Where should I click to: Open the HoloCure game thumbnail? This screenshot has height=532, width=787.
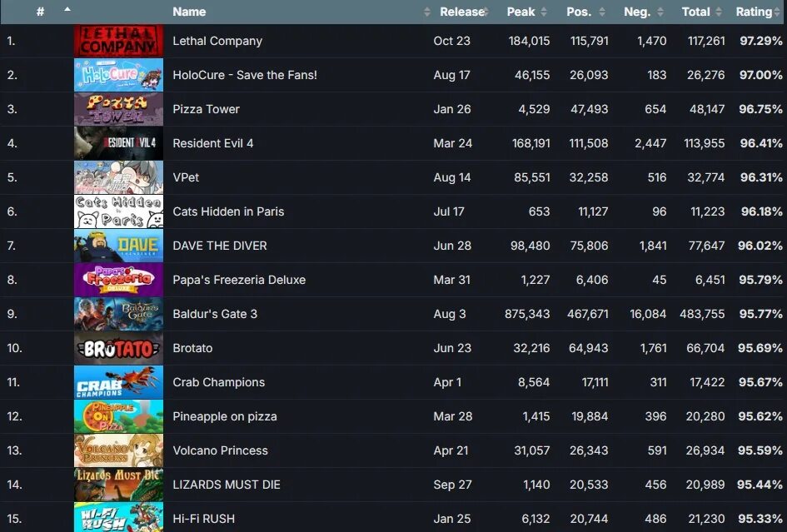tap(118, 75)
